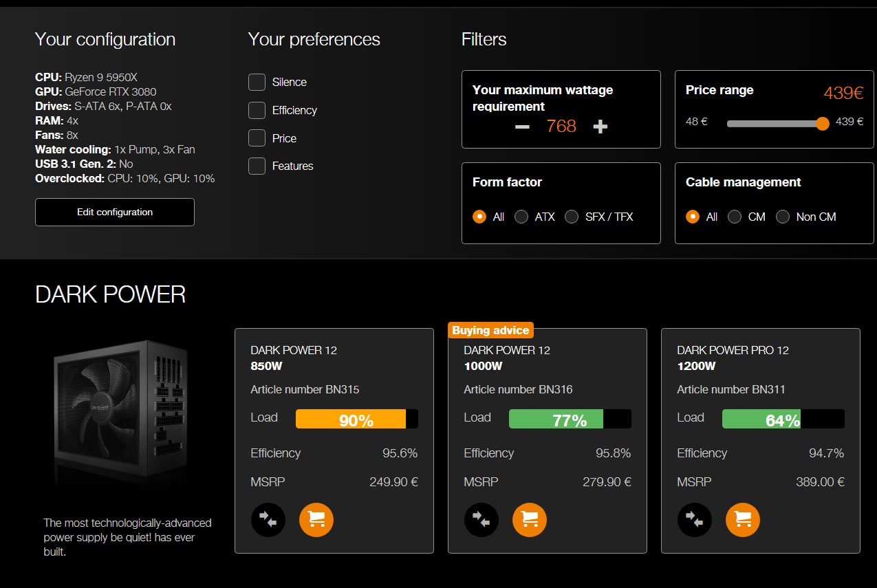The width and height of the screenshot is (877, 588).
Task: Click MSRP value 279.90 €
Action: [x=607, y=482]
